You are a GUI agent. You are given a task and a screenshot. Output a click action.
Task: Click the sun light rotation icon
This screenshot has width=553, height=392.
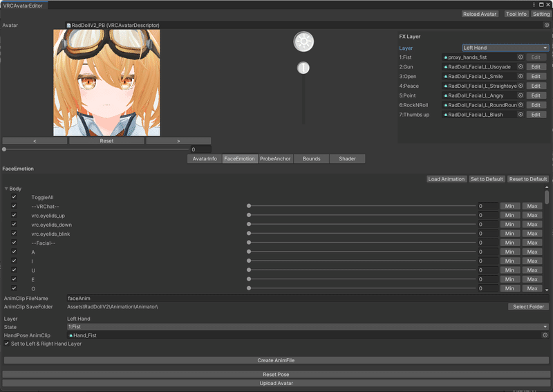point(303,41)
